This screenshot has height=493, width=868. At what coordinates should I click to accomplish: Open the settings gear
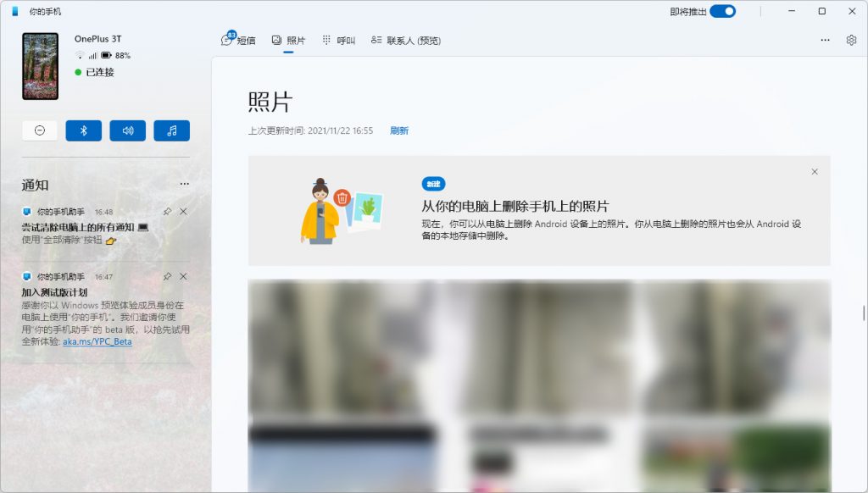[852, 40]
